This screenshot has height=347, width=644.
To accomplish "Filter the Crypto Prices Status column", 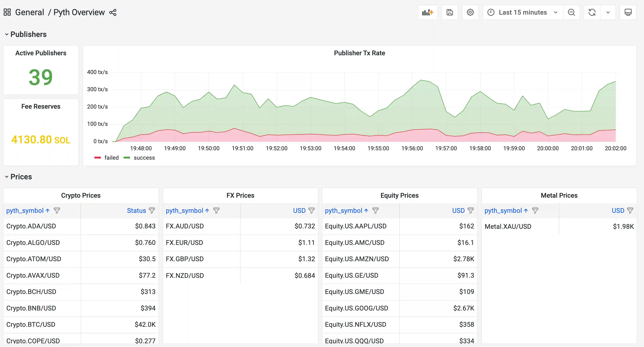I will coord(152,211).
